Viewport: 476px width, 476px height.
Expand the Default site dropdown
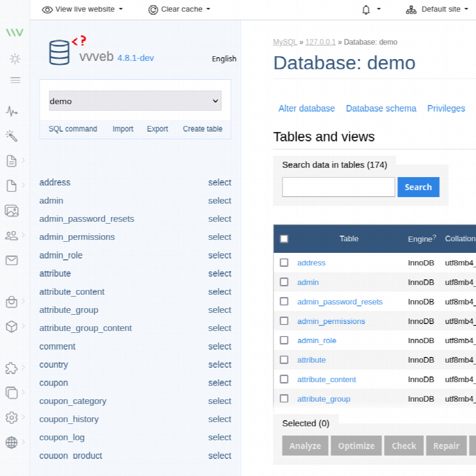(437, 9)
